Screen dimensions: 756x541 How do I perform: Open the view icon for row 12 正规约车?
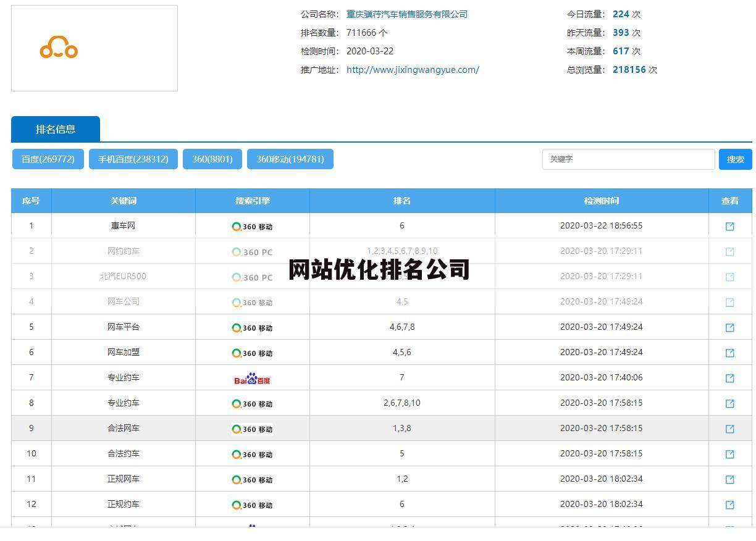pos(729,505)
